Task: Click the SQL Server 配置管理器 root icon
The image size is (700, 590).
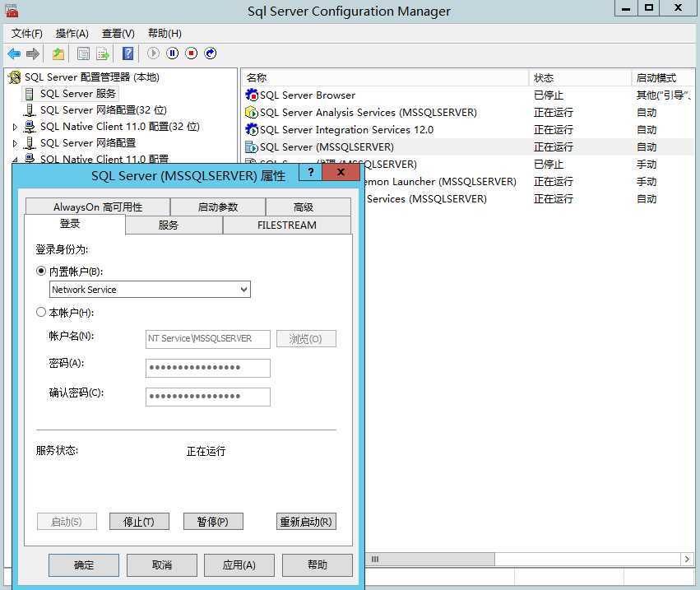Action: point(15,77)
